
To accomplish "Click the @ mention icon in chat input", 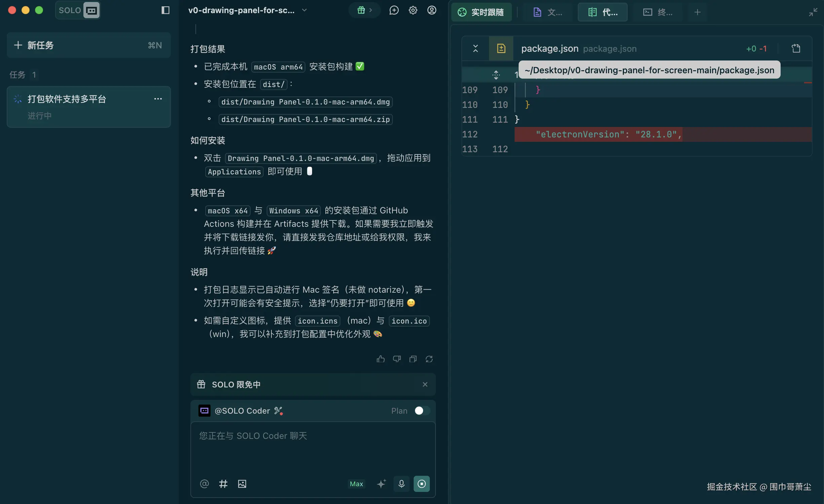I will (204, 484).
